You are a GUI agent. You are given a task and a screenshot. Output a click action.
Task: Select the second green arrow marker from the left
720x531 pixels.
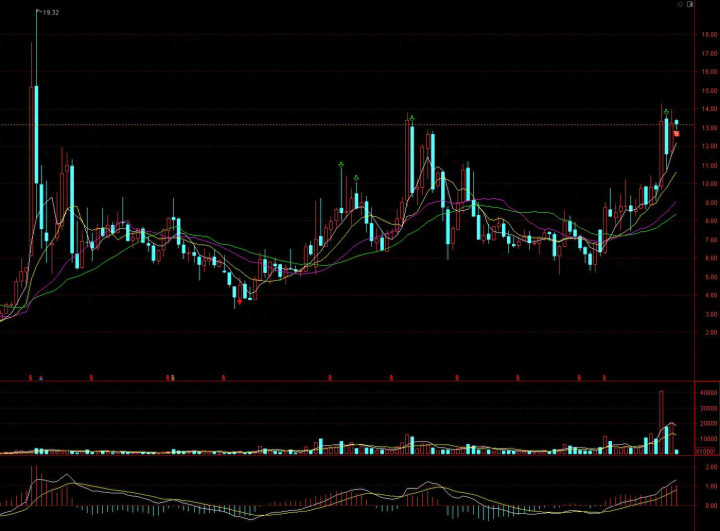coord(356,178)
